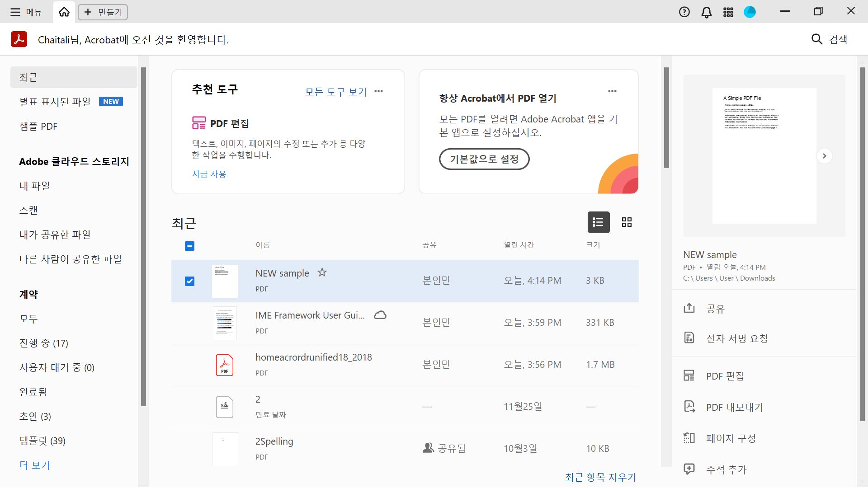Click 기본값으로 설정 button

click(x=484, y=159)
